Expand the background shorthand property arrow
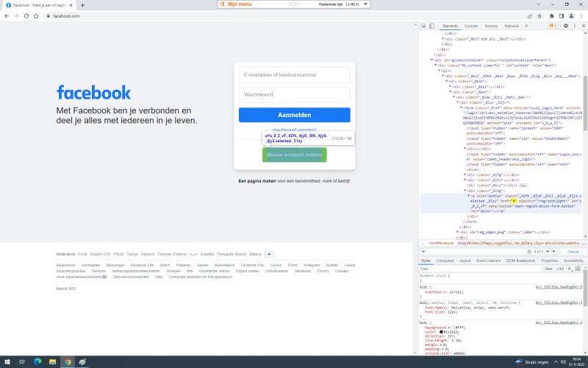This screenshot has height=368, width=588. click(449, 328)
